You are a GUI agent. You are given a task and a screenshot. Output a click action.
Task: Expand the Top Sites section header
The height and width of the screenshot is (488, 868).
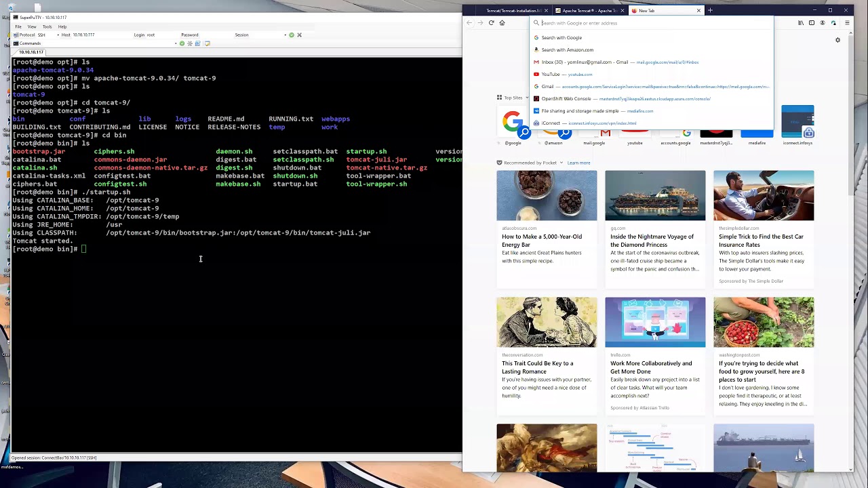coord(513,98)
